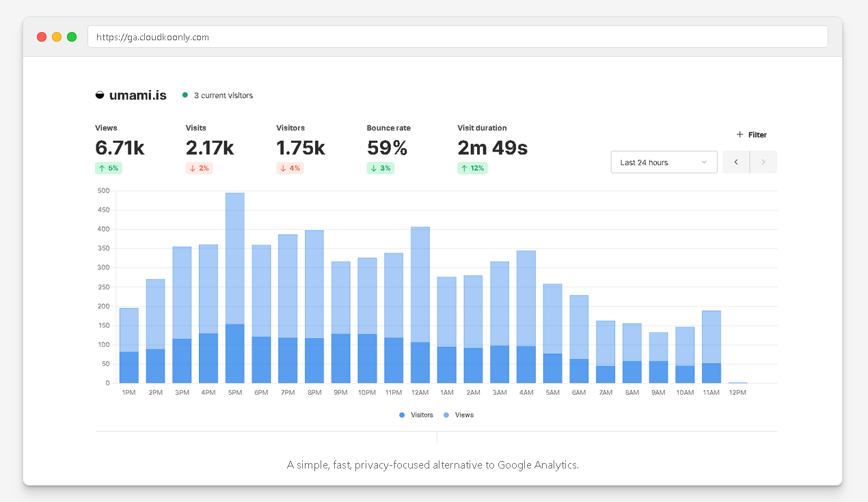Image resolution: width=868 pixels, height=502 pixels.
Task: Click the yellow minimize window button
Action: [57, 37]
